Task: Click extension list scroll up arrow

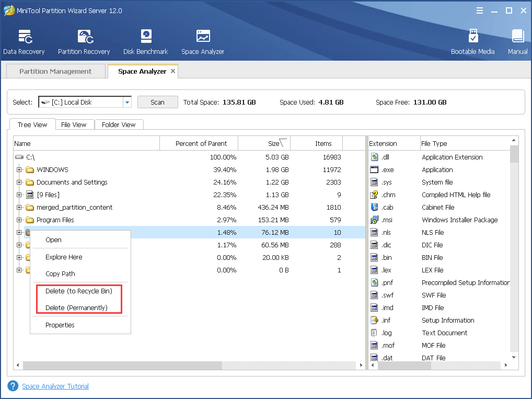Action: tap(514, 140)
